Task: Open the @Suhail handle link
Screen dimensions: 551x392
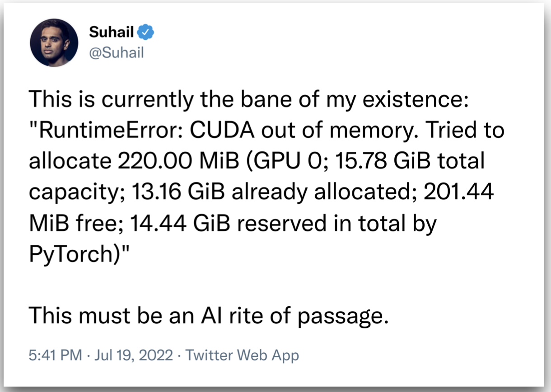Action: coord(116,53)
